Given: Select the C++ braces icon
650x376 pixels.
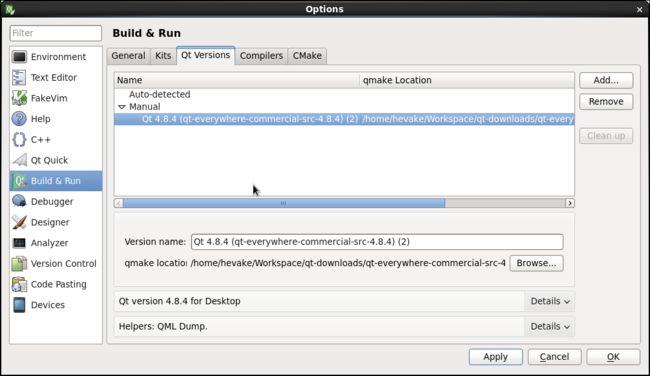Looking at the screenshot, I should (19, 140).
